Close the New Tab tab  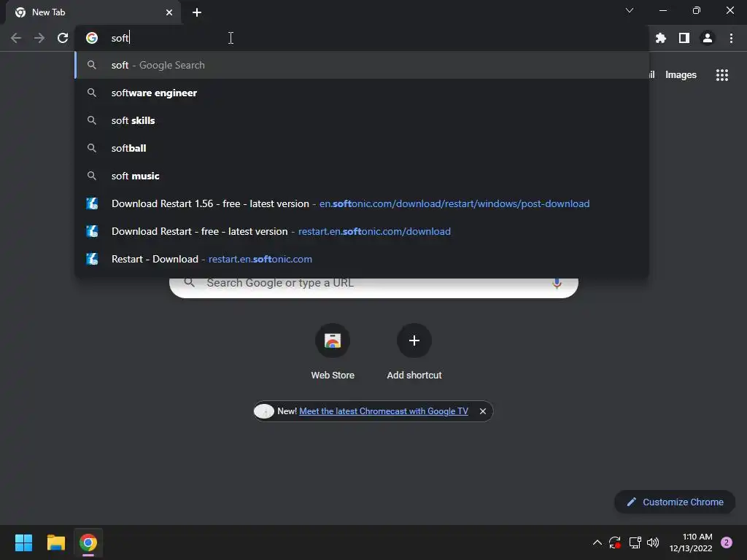[x=169, y=12]
